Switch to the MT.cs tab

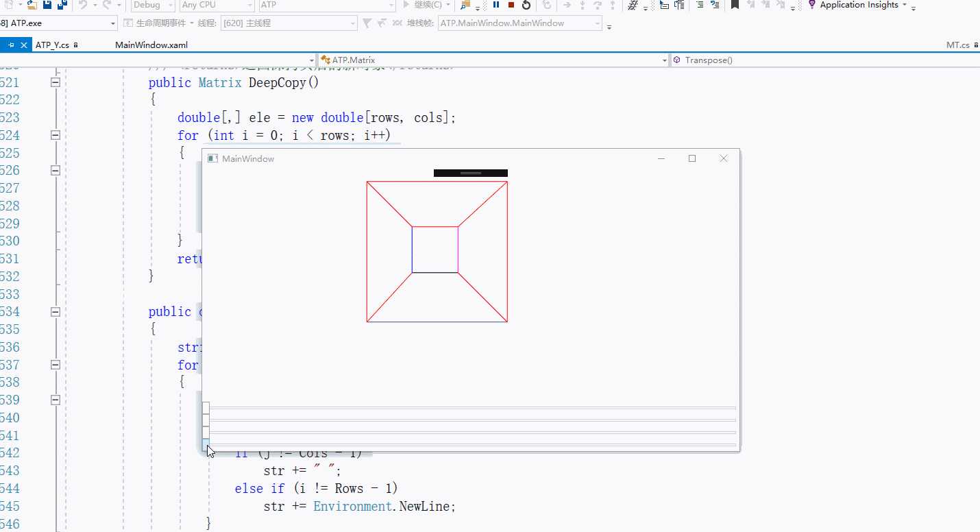(x=957, y=45)
